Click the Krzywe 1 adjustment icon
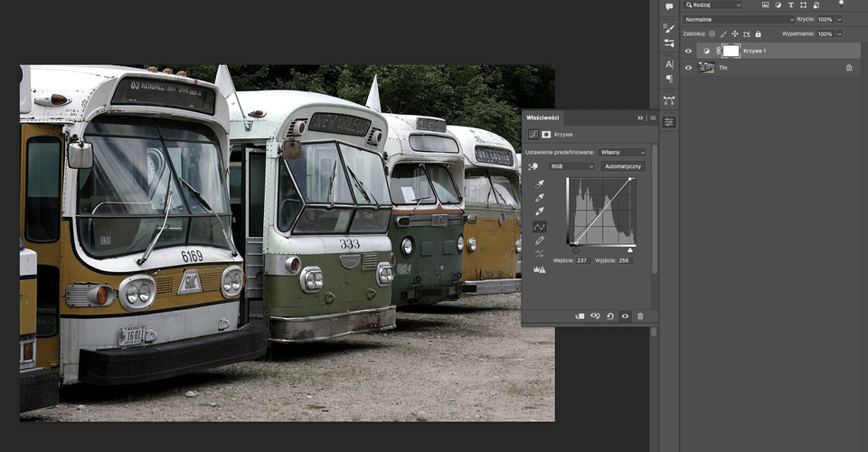The image size is (868, 452). (x=706, y=51)
